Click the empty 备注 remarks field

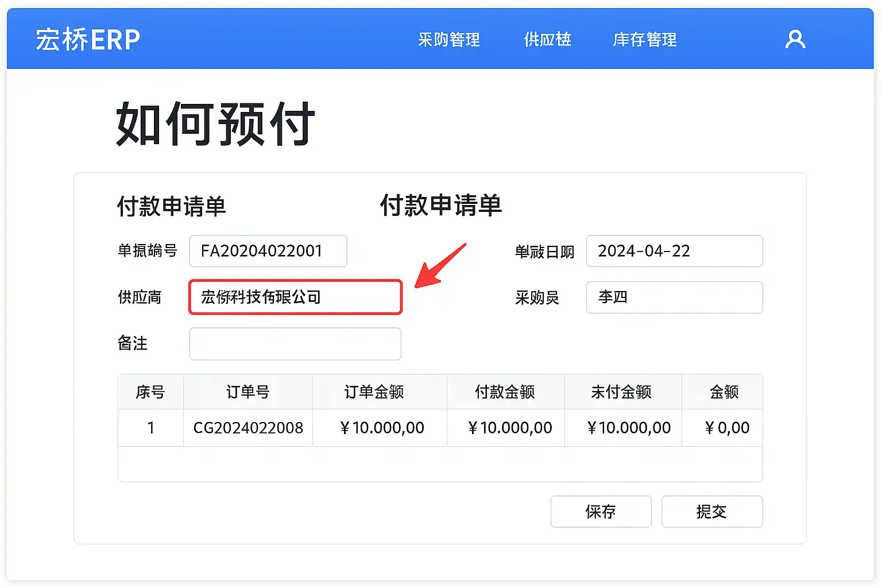pyautogui.click(x=295, y=343)
